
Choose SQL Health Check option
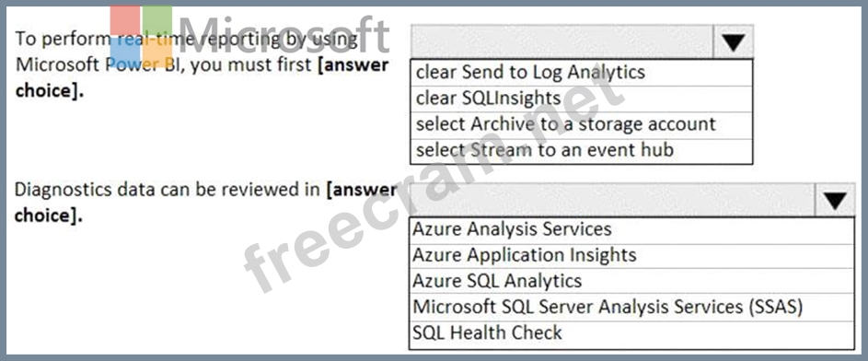(631, 334)
